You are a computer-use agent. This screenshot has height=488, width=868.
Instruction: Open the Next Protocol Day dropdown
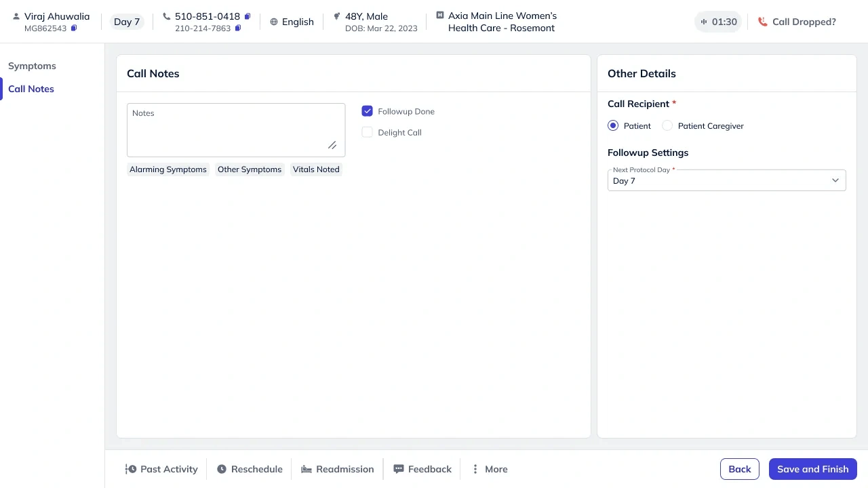(727, 180)
